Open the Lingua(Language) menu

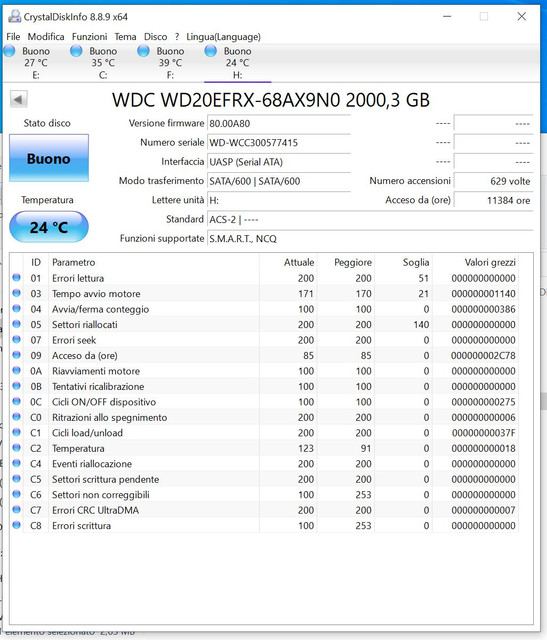[x=223, y=37]
